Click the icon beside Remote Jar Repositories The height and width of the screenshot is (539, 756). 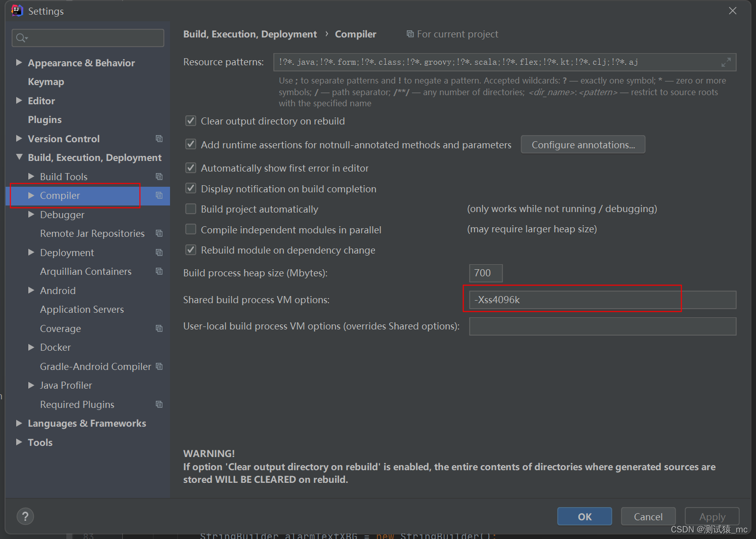159,233
